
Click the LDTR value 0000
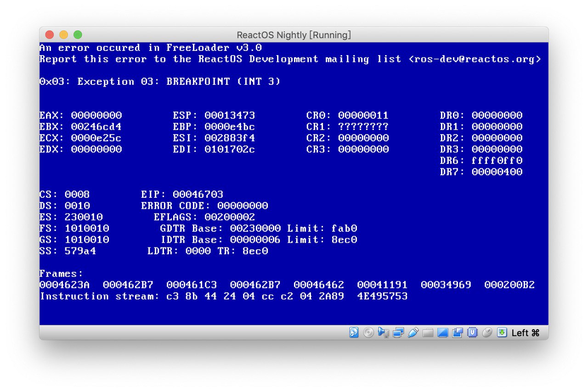[x=198, y=251]
